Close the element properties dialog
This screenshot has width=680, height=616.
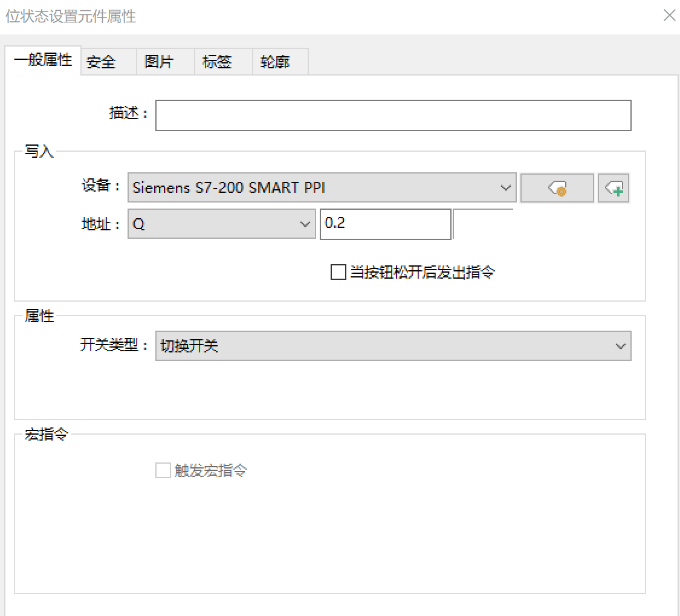tap(669, 15)
